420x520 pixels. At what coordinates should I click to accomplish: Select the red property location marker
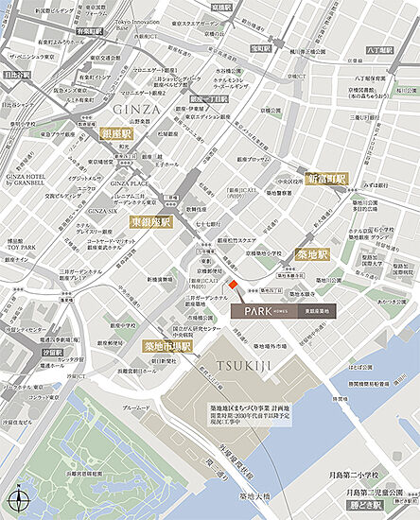pyautogui.click(x=234, y=285)
